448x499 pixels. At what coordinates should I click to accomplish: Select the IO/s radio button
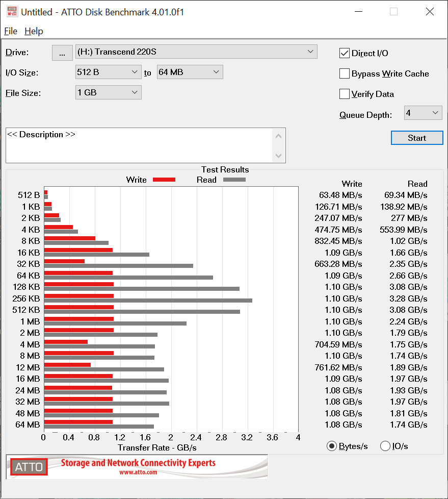coord(385,446)
